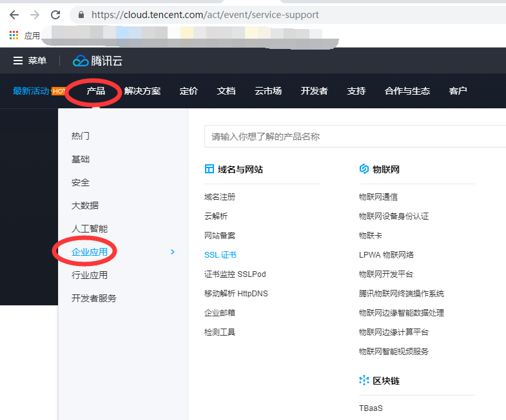
Task: Open the 产品 nav menu
Action: [95, 91]
